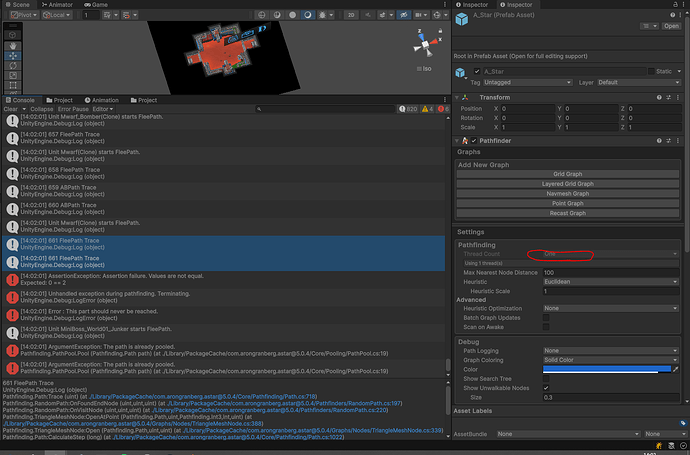Click the Open prefab button
This screenshot has height=455, width=690.
pyautogui.click(x=672, y=26)
